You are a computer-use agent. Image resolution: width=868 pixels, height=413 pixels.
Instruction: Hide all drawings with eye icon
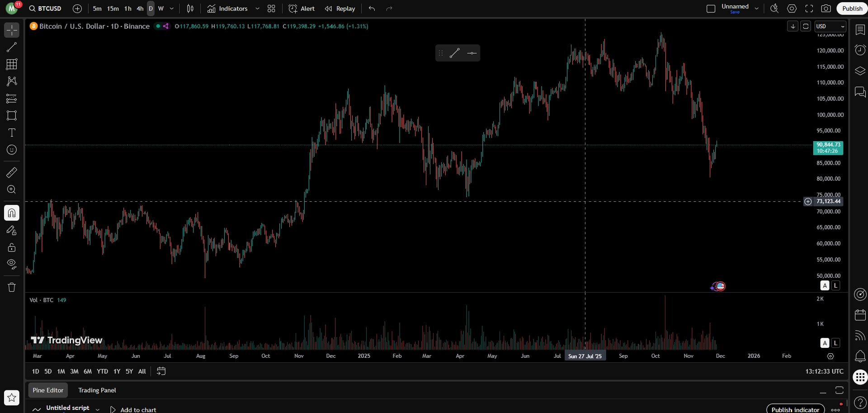point(12,264)
